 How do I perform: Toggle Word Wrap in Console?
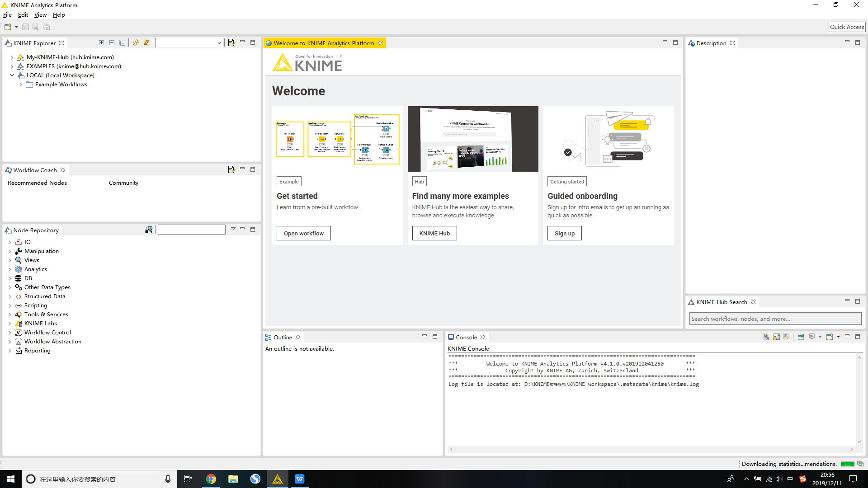tap(787, 337)
